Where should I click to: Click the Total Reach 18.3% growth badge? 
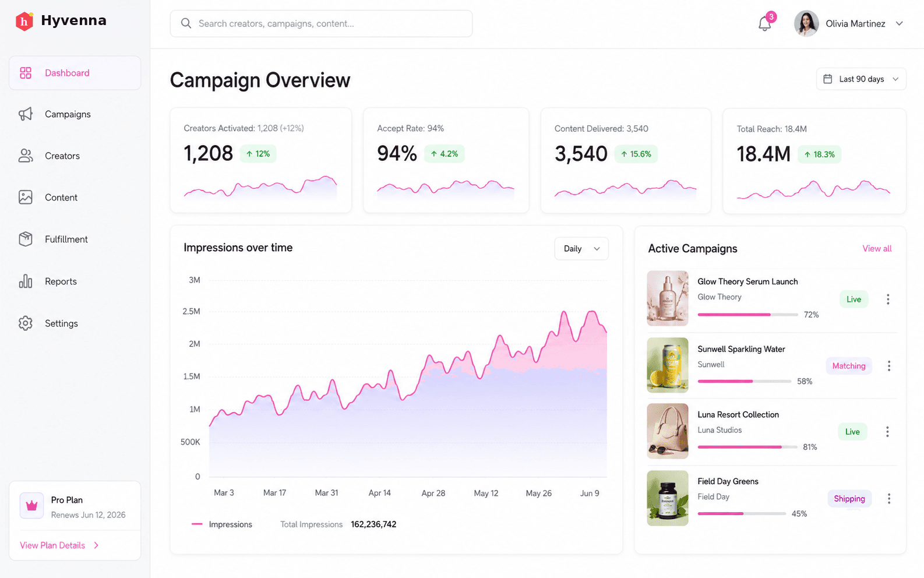(x=820, y=154)
